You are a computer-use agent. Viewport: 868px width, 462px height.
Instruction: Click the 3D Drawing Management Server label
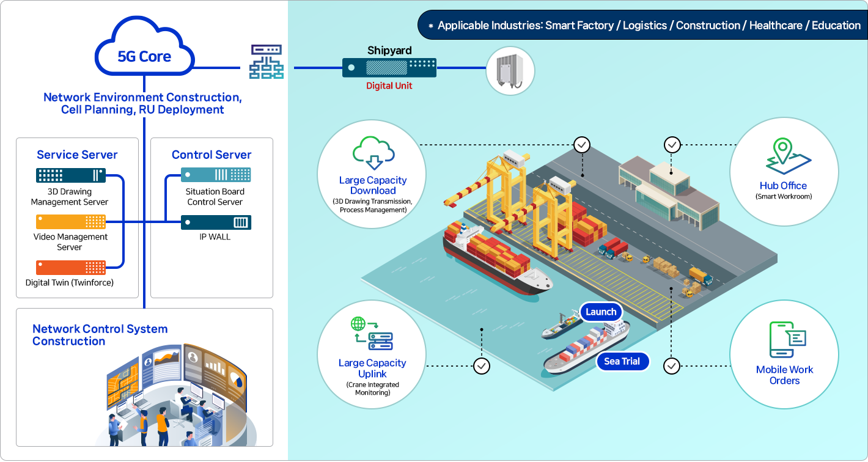(70, 197)
